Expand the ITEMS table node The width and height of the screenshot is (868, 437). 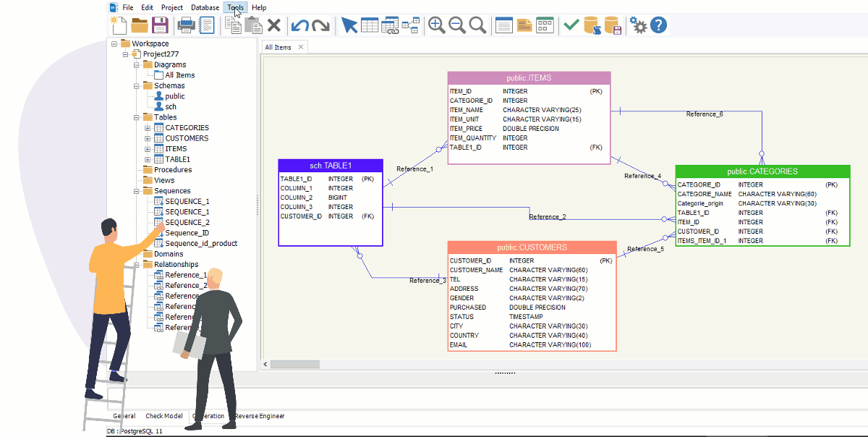(x=148, y=149)
